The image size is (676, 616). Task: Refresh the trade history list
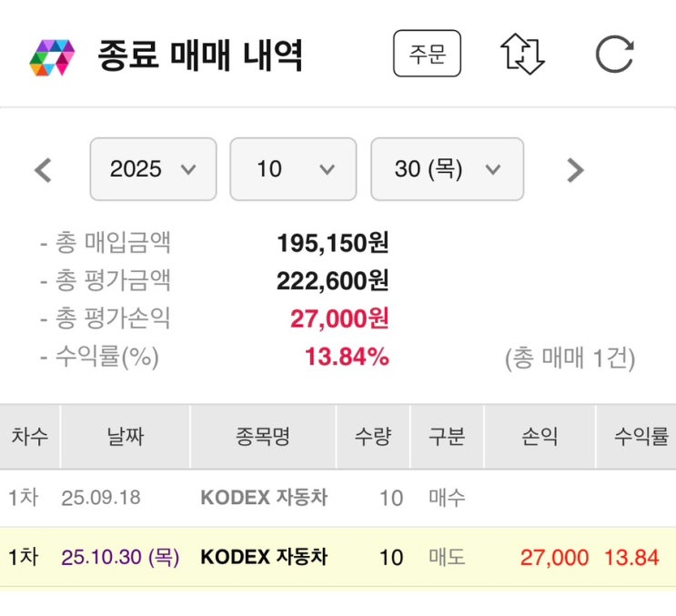point(614,55)
